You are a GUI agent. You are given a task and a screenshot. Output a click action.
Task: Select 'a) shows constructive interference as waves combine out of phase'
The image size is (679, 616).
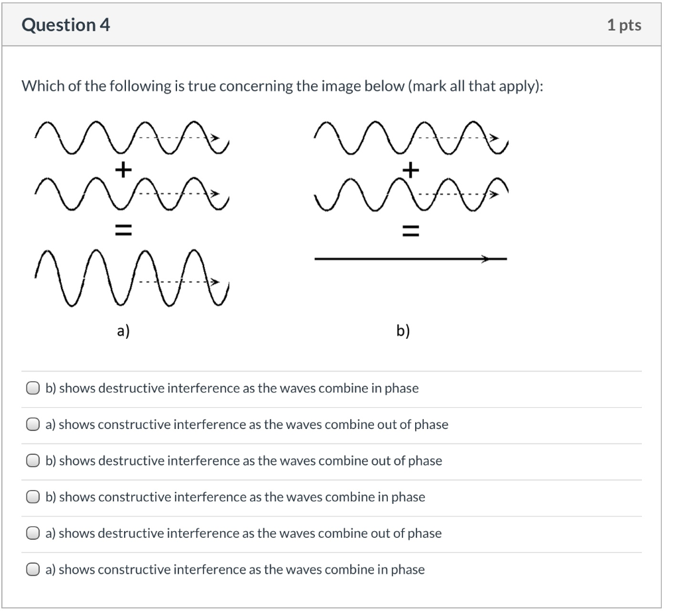(x=32, y=424)
